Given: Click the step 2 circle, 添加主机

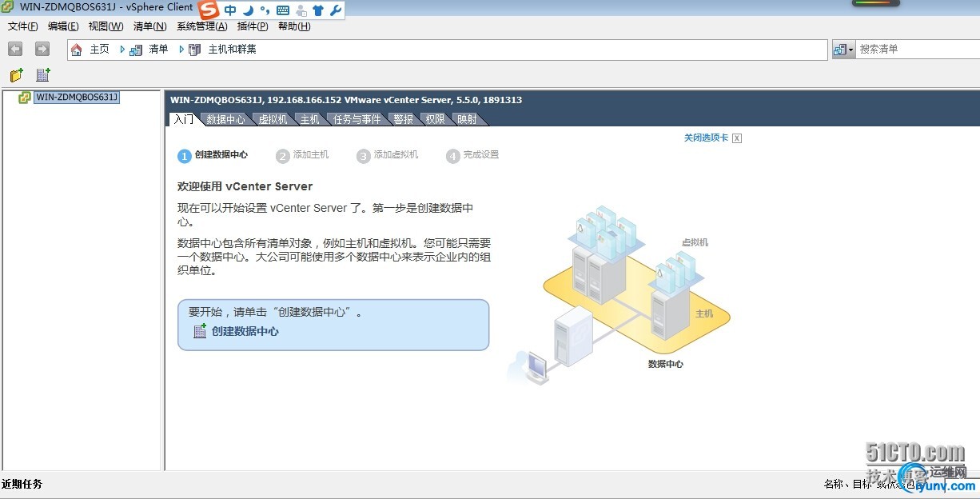Looking at the screenshot, I should pyautogui.click(x=282, y=156).
